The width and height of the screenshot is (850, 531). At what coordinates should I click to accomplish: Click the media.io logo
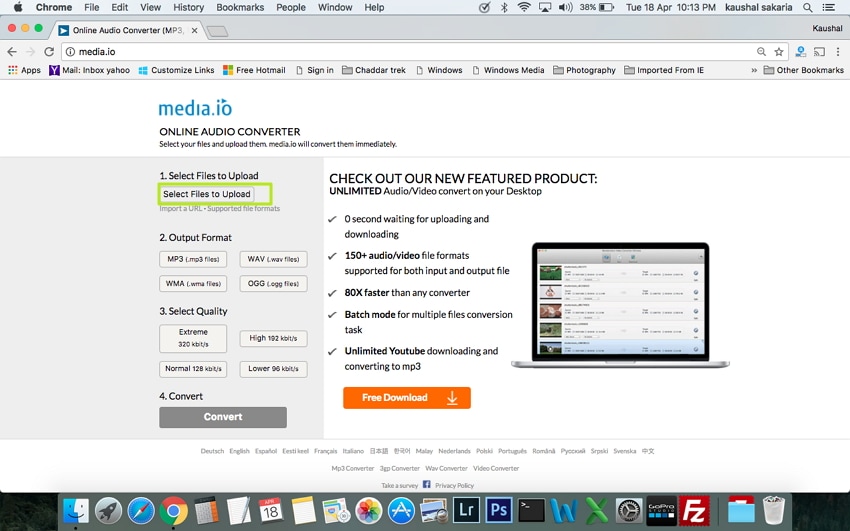tap(195, 108)
